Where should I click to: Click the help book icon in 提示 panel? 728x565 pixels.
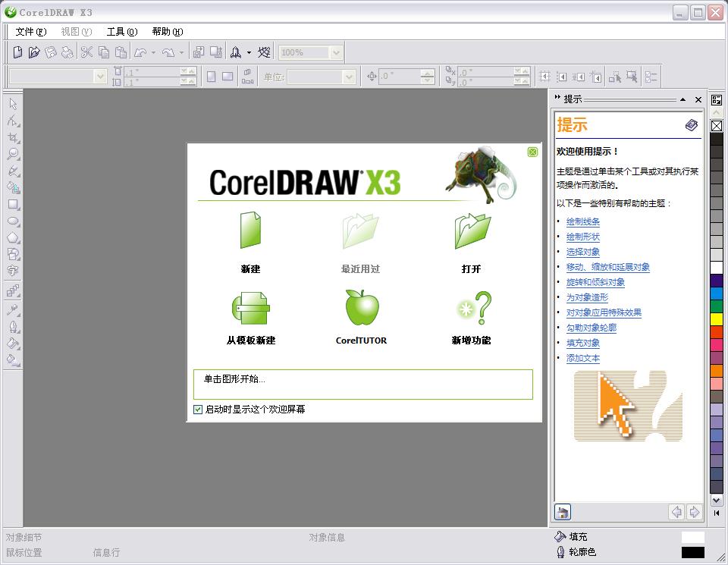692,125
